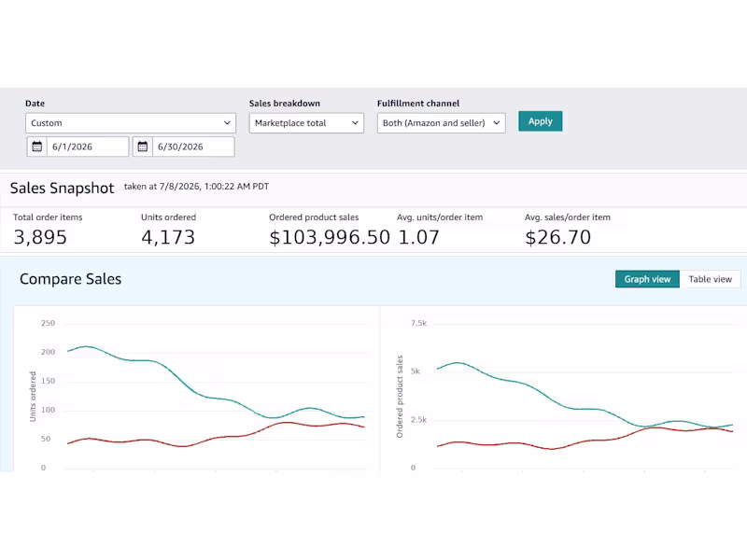Click the Fulfillment channel label
747x560 pixels.
(418, 104)
